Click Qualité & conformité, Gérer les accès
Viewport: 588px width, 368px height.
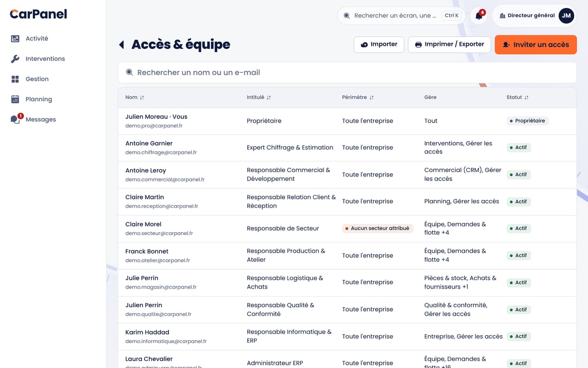pyautogui.click(x=455, y=310)
